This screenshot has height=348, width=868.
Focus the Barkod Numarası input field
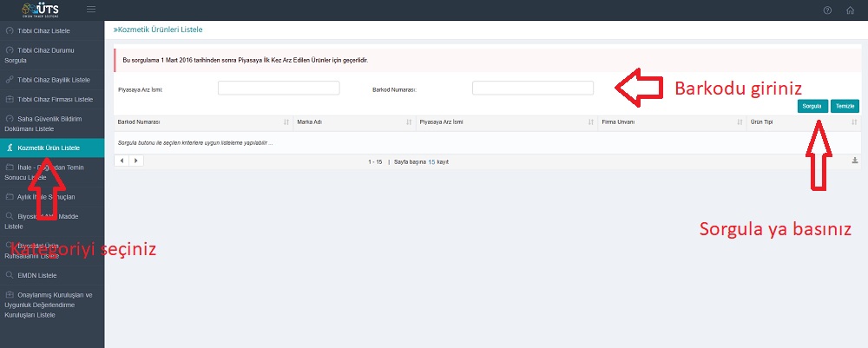532,88
